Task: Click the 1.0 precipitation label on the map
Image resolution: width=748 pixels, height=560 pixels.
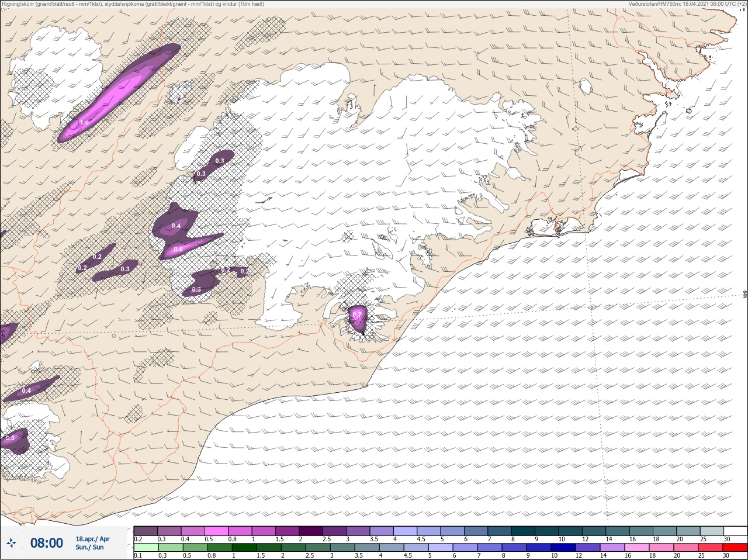Action: pyautogui.click(x=84, y=122)
